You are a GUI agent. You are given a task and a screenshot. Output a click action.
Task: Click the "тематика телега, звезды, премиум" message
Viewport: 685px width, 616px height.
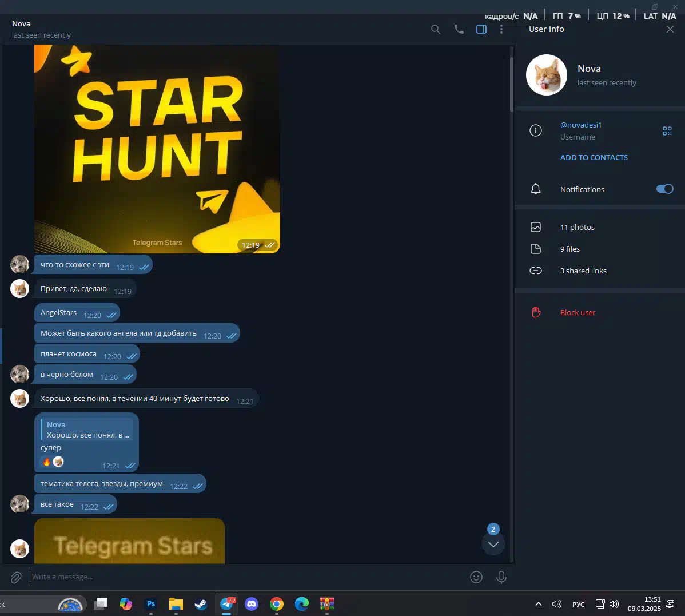pyautogui.click(x=120, y=484)
